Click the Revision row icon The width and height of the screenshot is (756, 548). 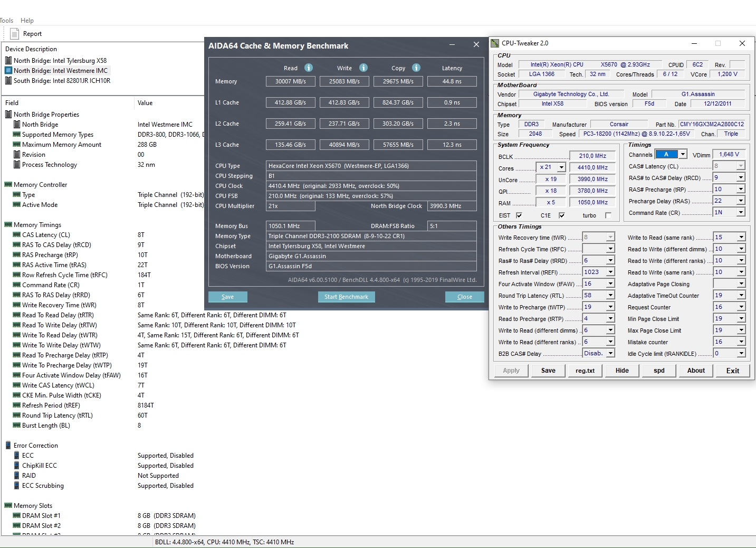[x=17, y=155]
